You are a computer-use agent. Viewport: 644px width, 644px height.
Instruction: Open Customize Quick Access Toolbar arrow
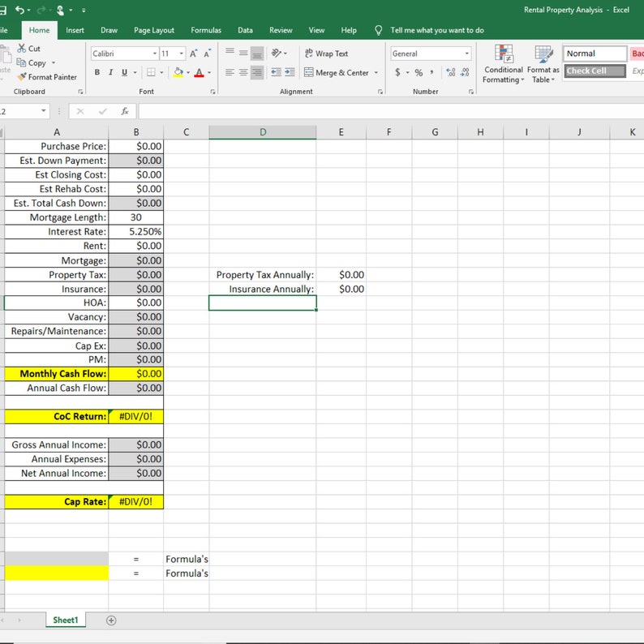coord(84,11)
